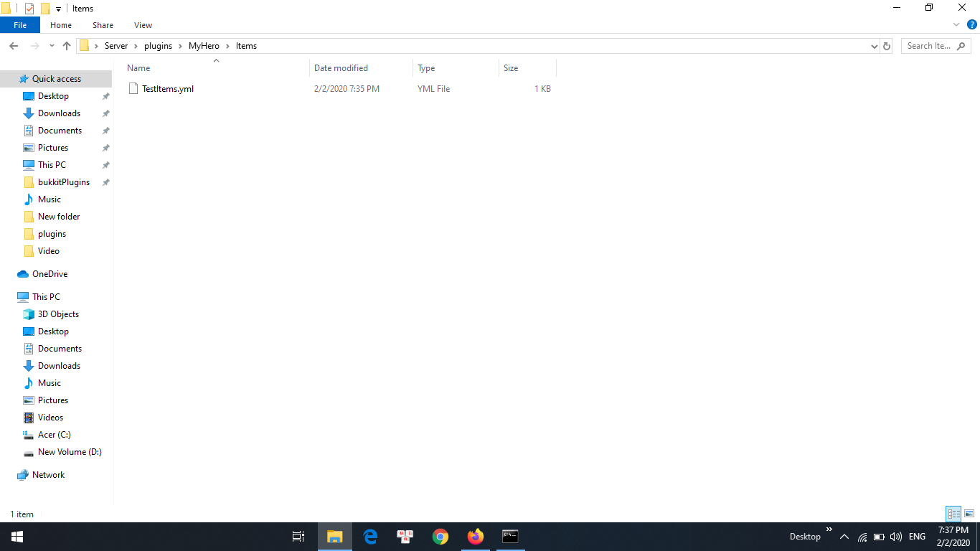The image size is (980, 551).
Task: Open Task View on the taskbar
Action: click(298, 537)
